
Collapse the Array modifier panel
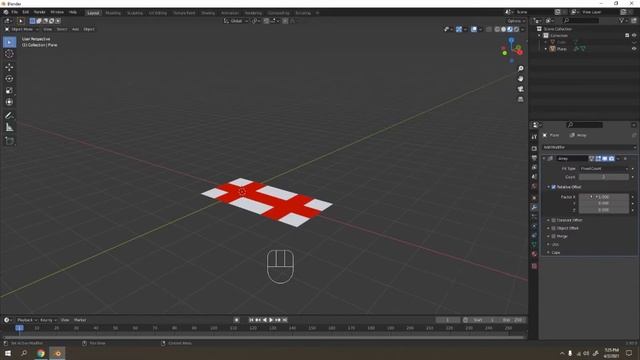pos(544,158)
